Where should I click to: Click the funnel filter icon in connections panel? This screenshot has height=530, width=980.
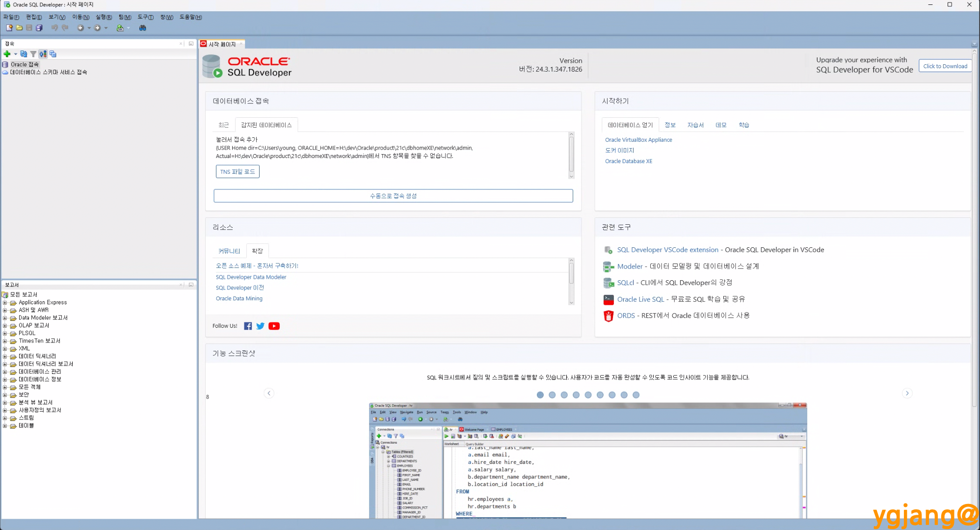pos(33,54)
